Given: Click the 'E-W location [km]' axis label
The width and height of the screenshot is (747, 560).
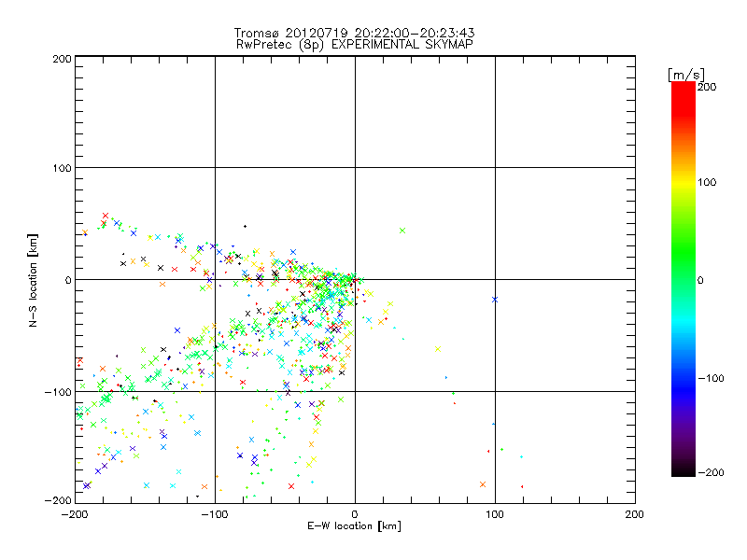Looking at the screenshot, I should pyautogui.click(x=354, y=525).
